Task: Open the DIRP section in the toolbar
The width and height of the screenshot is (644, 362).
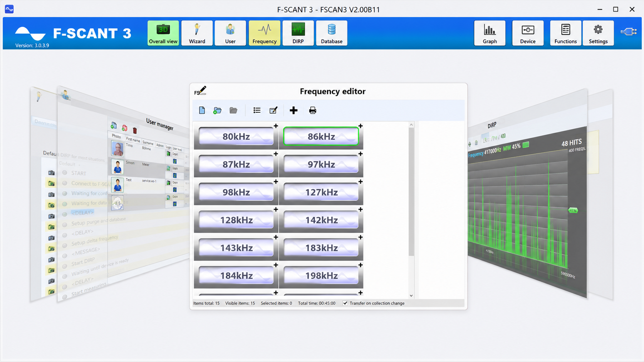Action: coord(298,33)
